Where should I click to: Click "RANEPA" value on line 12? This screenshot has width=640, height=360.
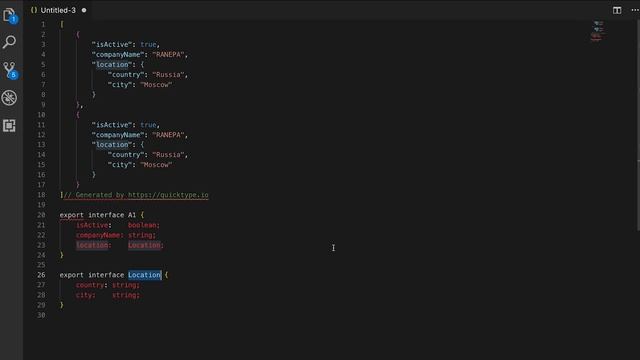(168, 135)
